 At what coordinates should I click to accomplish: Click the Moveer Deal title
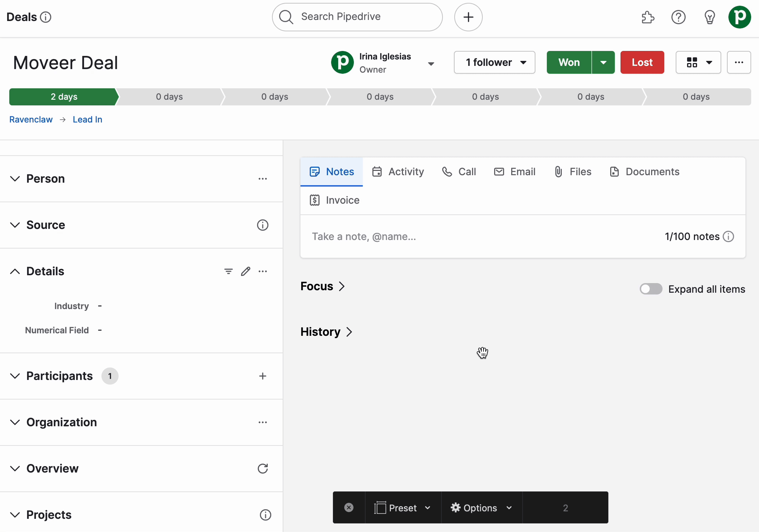pos(66,63)
